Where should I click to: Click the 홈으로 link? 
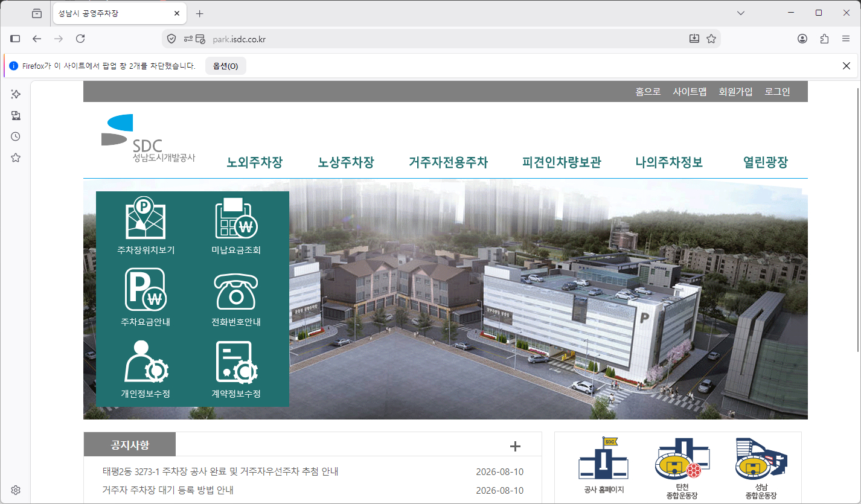648,92
